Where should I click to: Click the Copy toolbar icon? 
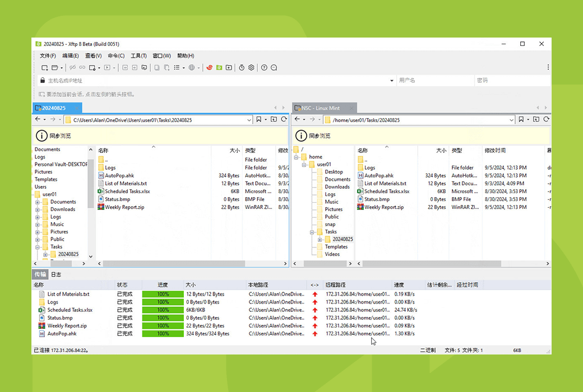coord(157,68)
